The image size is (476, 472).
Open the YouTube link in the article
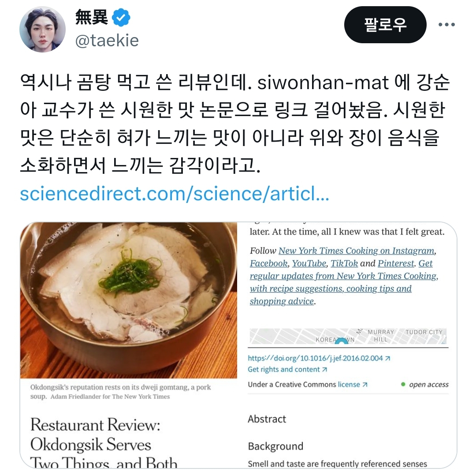pyautogui.click(x=309, y=263)
